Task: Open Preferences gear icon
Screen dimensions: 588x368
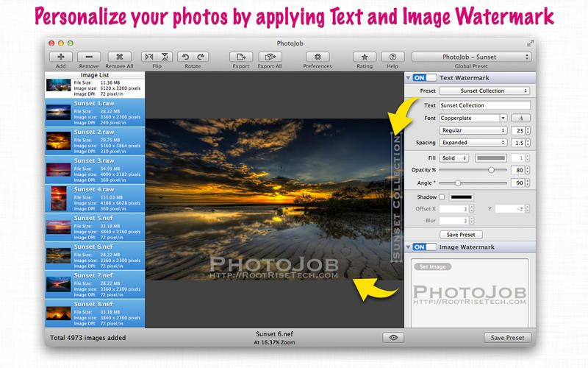Action: 318,57
